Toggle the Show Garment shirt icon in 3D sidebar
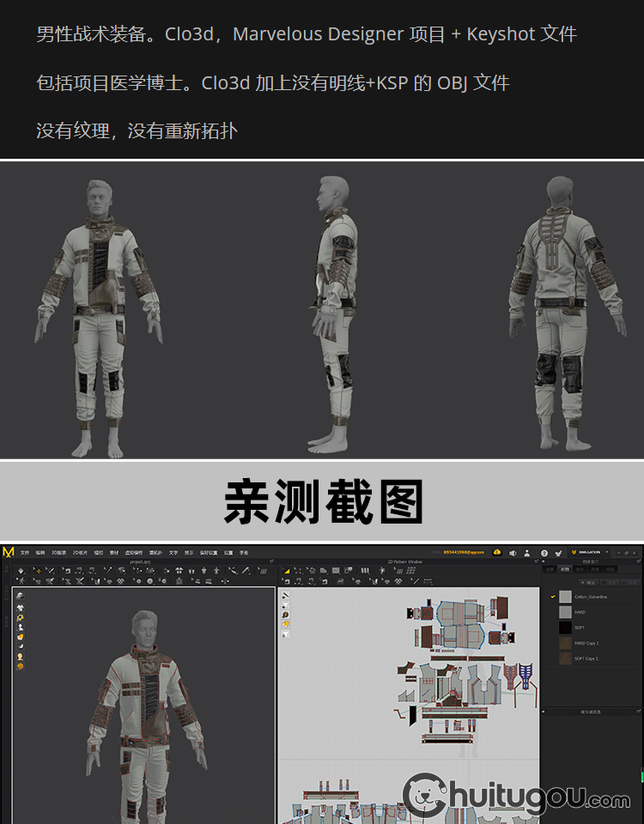This screenshot has height=824, width=644. click(x=20, y=608)
